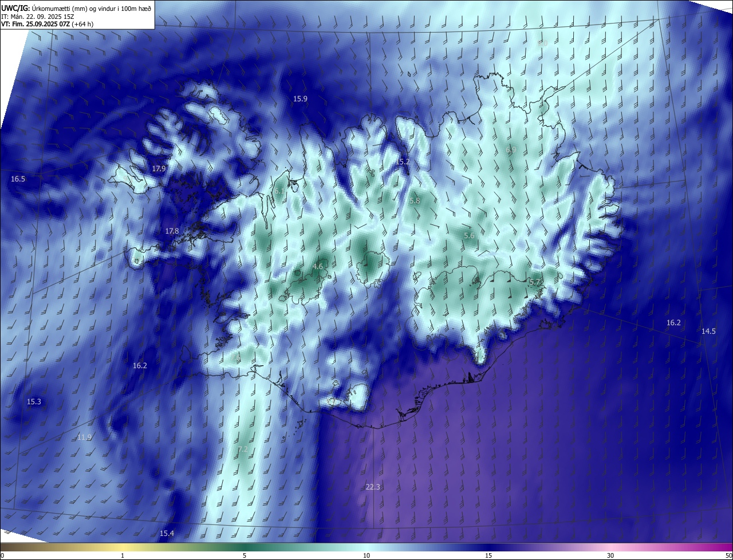Select the 5 tick on the color scale

pos(245,555)
